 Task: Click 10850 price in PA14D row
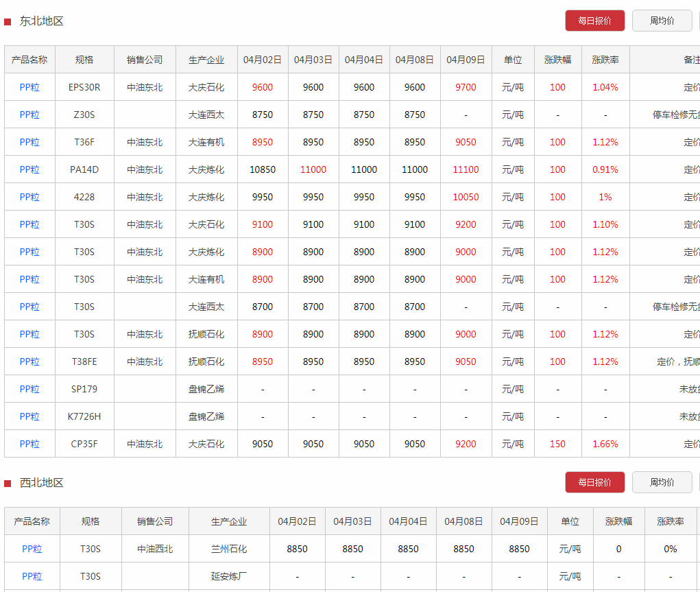click(x=263, y=169)
